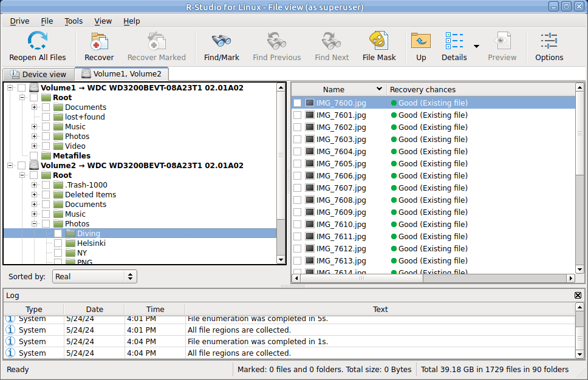Switch to Details view icon
Image resolution: width=588 pixels, height=380 pixels.
click(454, 41)
